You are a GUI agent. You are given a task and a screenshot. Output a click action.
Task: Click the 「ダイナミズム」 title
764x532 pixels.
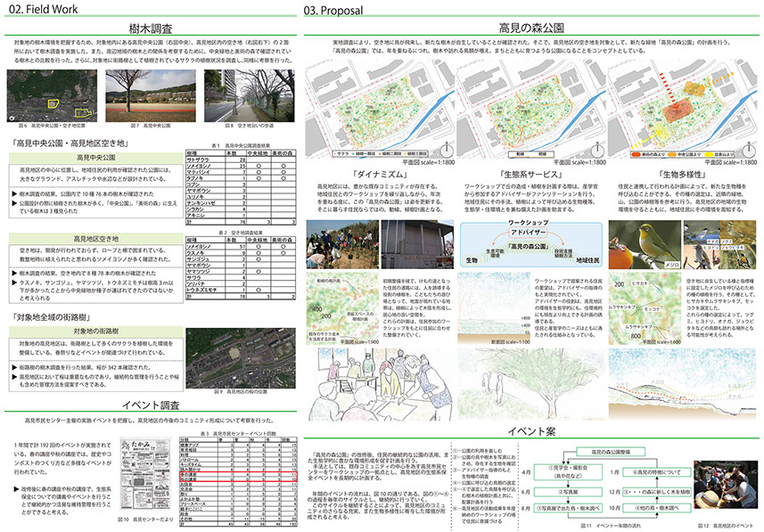380,174
